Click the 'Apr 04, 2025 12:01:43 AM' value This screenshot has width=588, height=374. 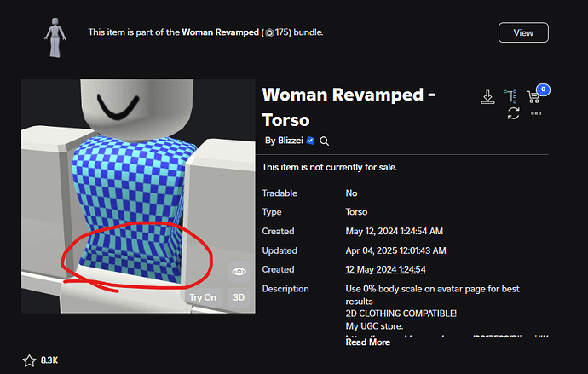pos(395,250)
